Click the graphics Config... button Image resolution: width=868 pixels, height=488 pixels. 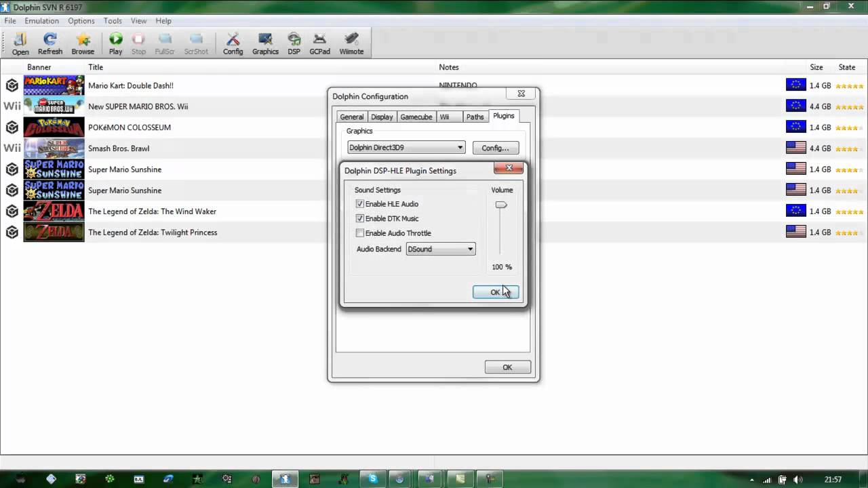pos(495,148)
